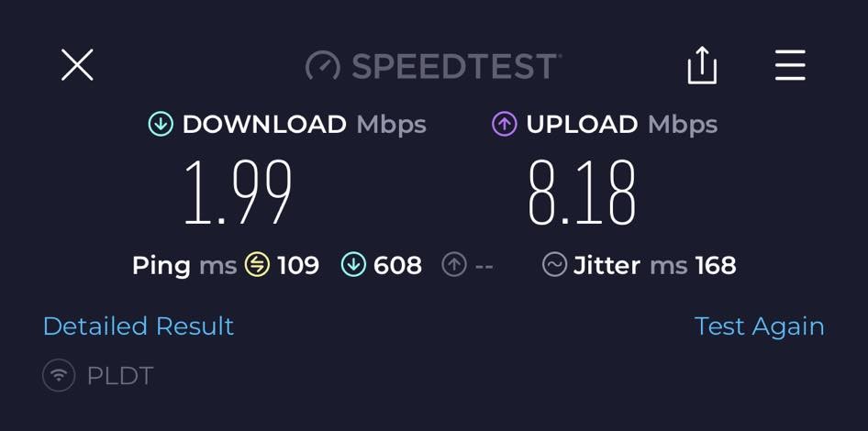Tap the download arrow icon beside DOWNLOAD
Screen dimensions: 868x431
161,125
